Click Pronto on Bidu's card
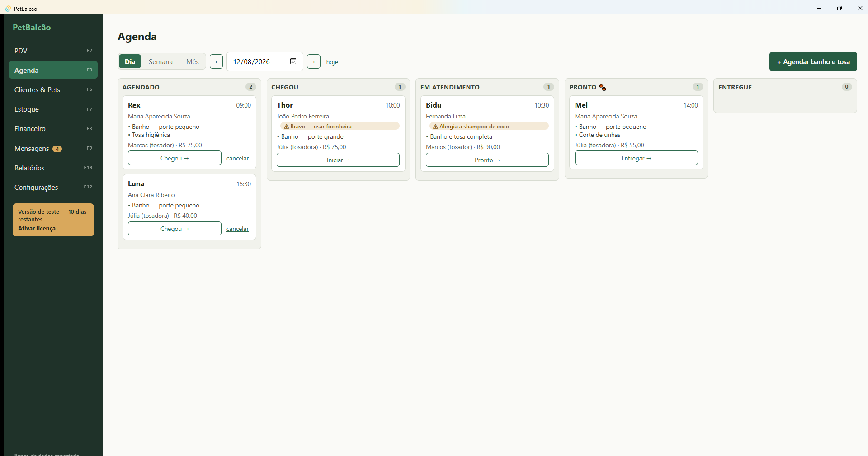Image resolution: width=868 pixels, height=456 pixels. (x=487, y=160)
